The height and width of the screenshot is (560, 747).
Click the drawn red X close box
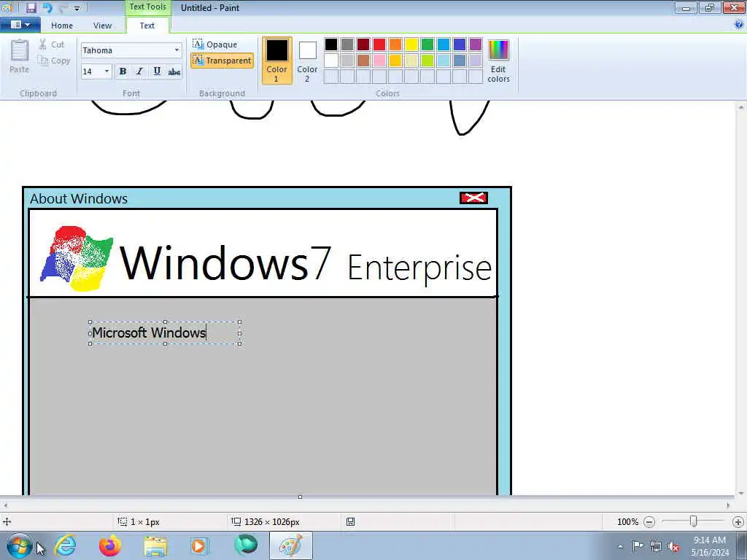click(473, 198)
